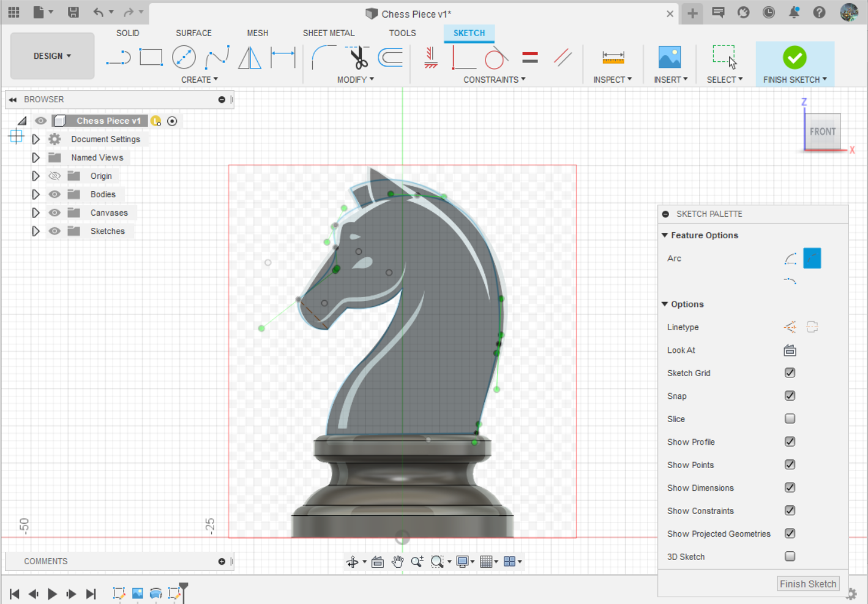Enable the 3D Sketch checkbox
868x604 pixels.
790,557
